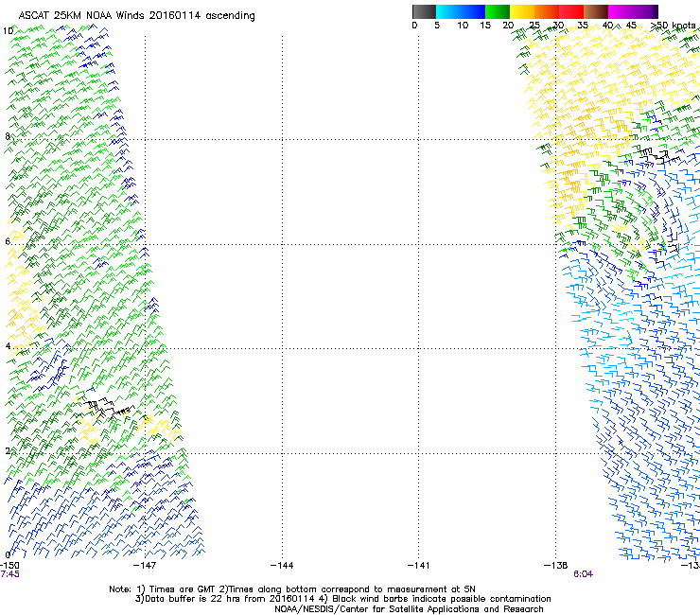Viewport: 700px width, 615px height.
Task: Select the red 30-35 knots color segment
Action: tap(571, 11)
